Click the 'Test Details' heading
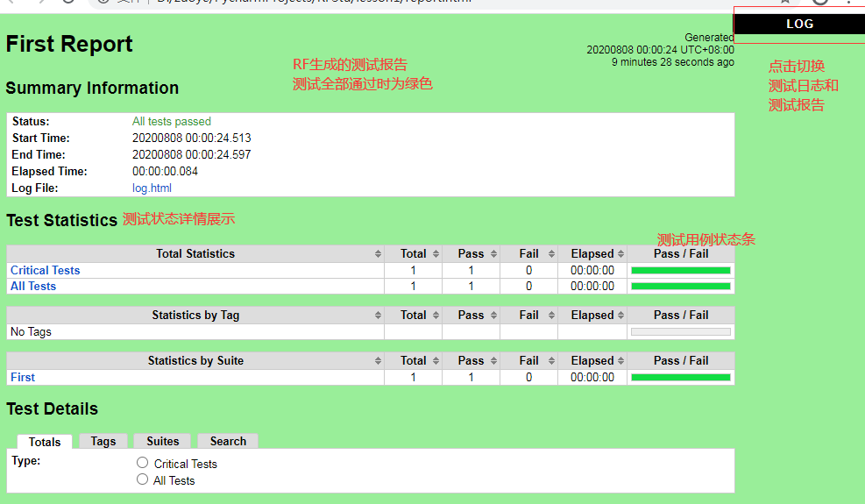 pyautogui.click(x=52, y=409)
